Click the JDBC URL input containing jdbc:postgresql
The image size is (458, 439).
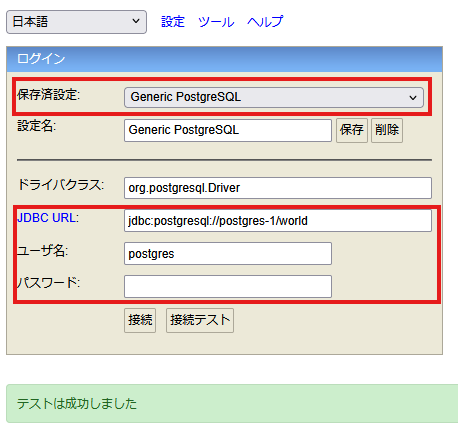(x=278, y=221)
